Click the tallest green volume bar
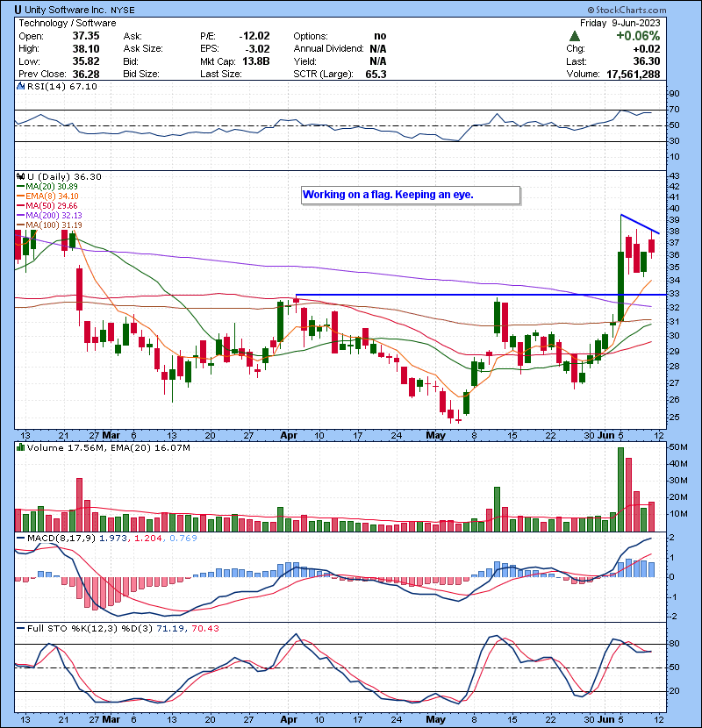 (620, 489)
